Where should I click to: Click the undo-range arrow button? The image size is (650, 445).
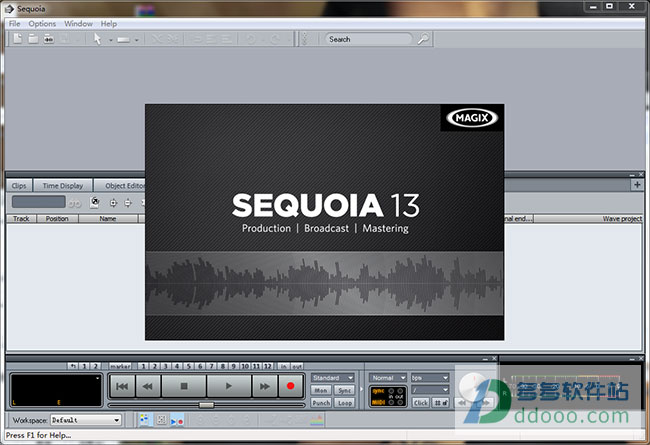(x=73, y=366)
